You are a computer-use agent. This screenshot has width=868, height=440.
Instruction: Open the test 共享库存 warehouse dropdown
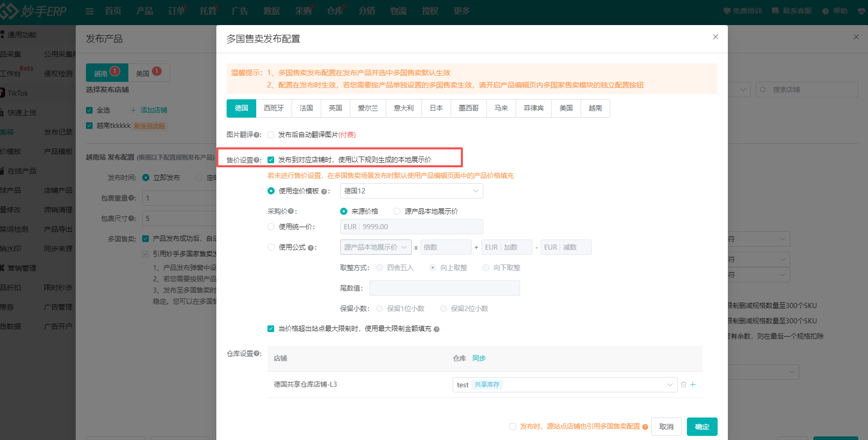click(565, 385)
